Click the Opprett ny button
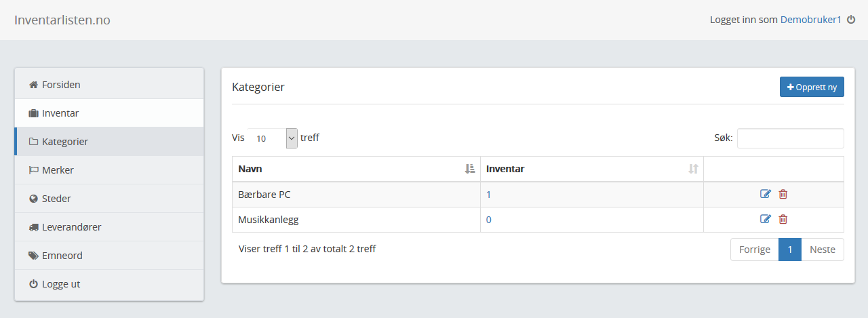The width and height of the screenshot is (868, 318). tap(812, 87)
